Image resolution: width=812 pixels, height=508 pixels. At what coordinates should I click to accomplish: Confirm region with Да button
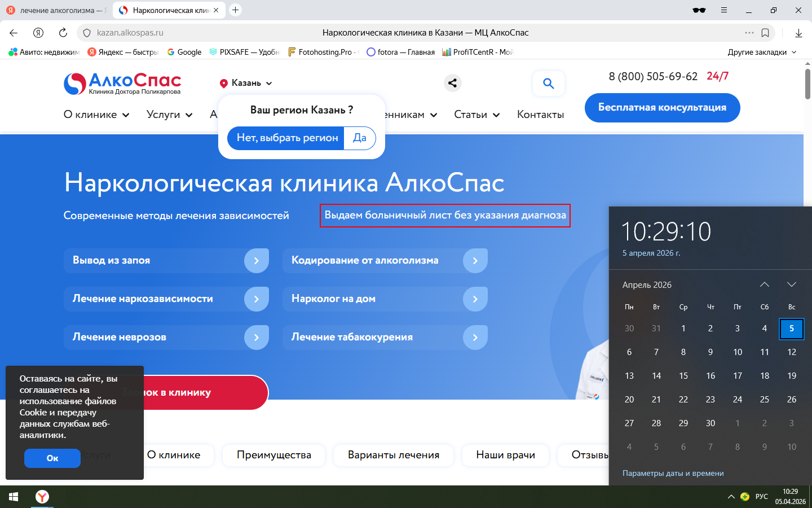pos(360,138)
